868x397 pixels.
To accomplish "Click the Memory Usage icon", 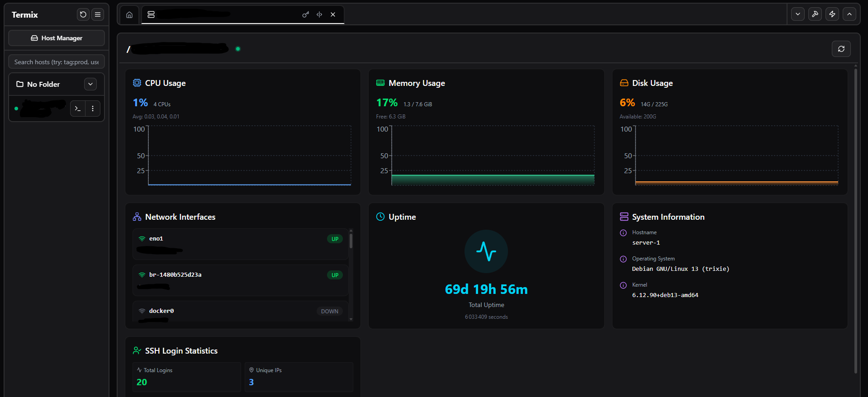I will point(380,83).
